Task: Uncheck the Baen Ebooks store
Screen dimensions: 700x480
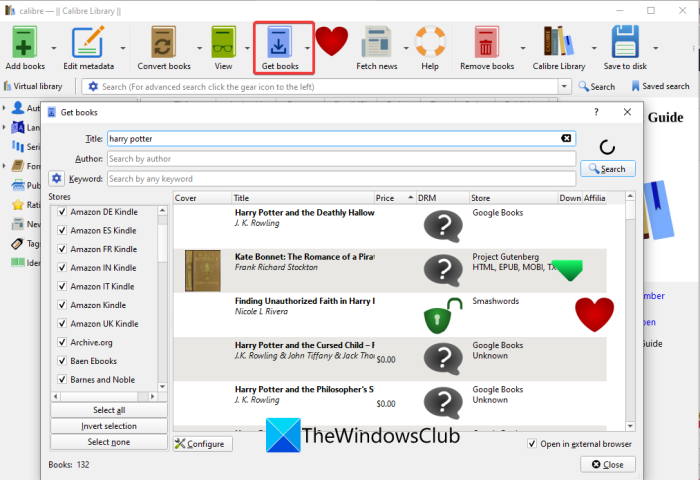Action: (x=62, y=361)
